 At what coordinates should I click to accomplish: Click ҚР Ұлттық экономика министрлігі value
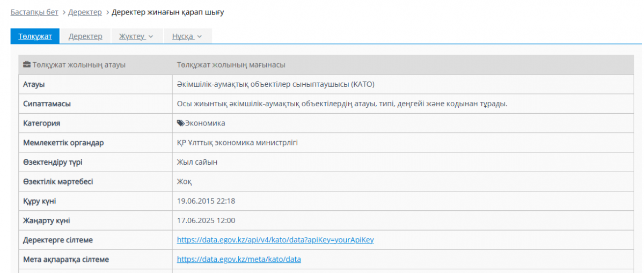point(237,143)
